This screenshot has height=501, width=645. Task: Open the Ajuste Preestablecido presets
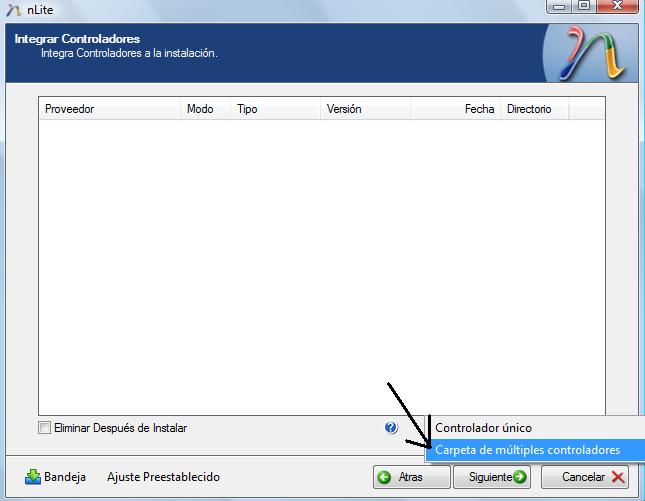(x=163, y=477)
